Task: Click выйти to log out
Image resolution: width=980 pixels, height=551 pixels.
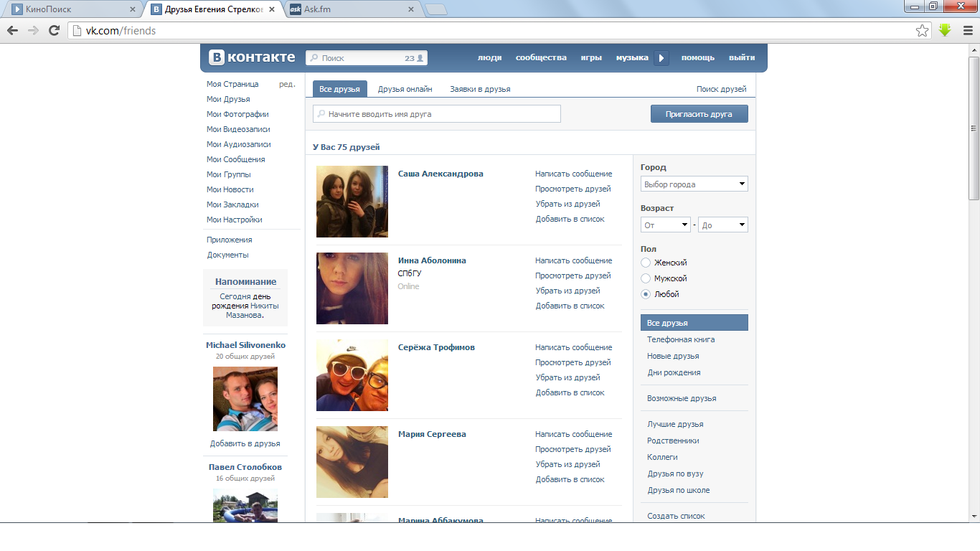Action: pyautogui.click(x=742, y=58)
